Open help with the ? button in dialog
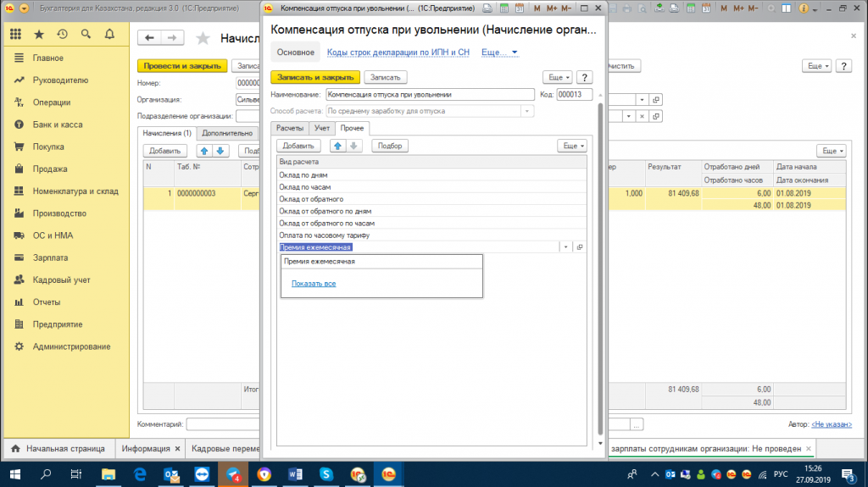This screenshot has width=868, height=487. [x=584, y=77]
